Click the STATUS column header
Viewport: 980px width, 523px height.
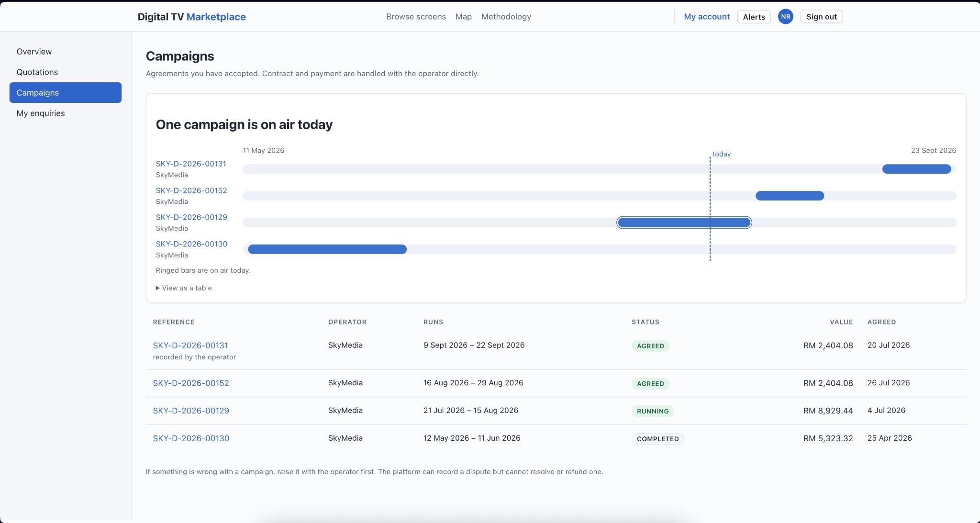(x=645, y=322)
